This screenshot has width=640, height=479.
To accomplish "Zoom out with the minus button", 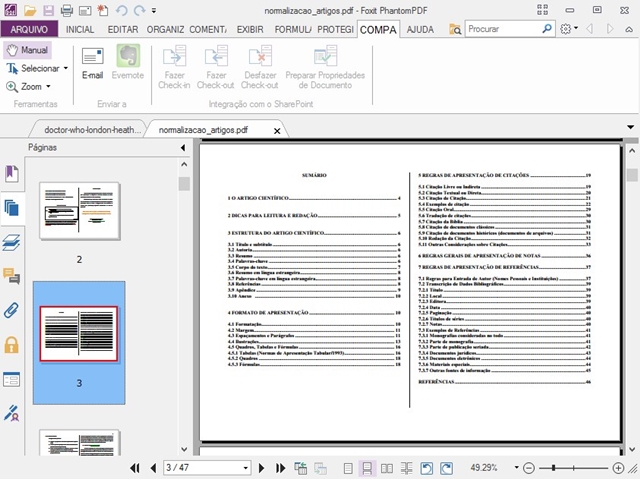I will pyautogui.click(x=529, y=468).
